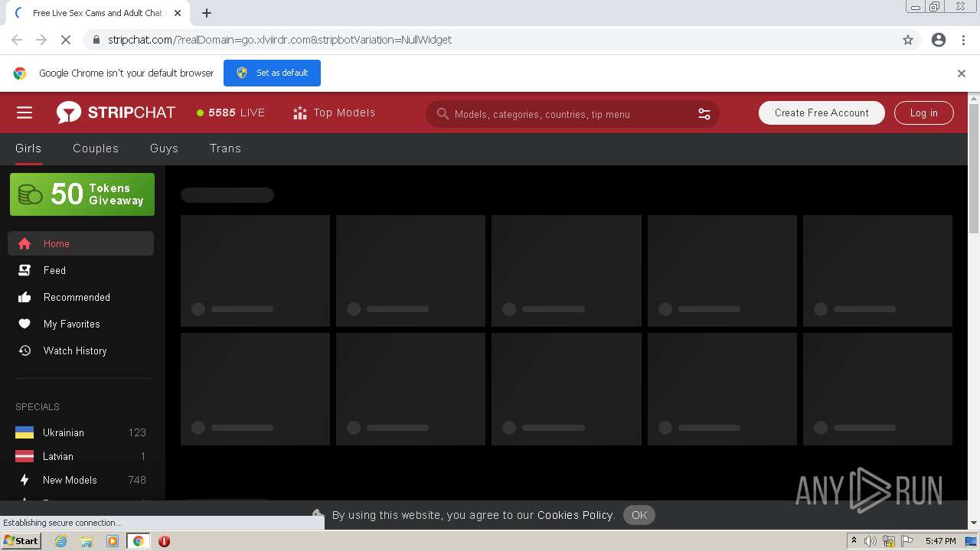
Task: Click Set as default button
Action: 272,73
